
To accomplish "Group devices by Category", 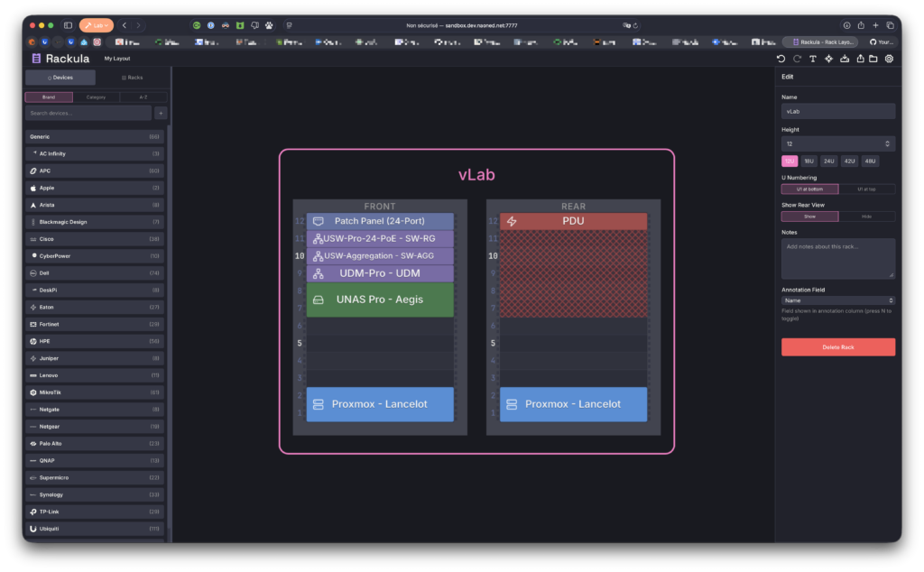I will pyautogui.click(x=96, y=97).
